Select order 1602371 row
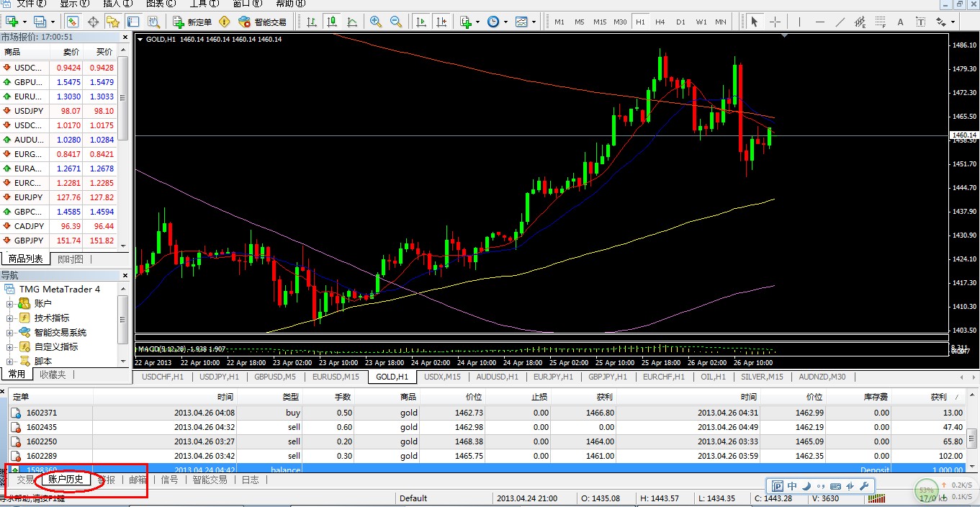This screenshot has width=980, height=507. coord(487,413)
